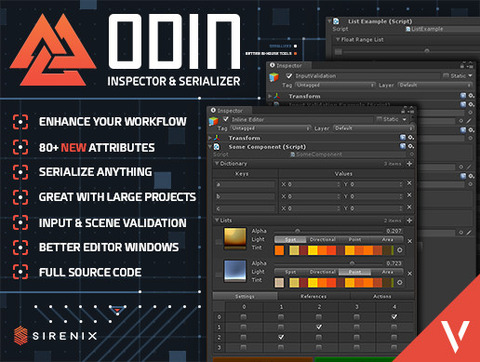The height and width of the screenshot is (362, 480).
Task: Open color palette picker for first Tint row
Action: pyautogui.click(x=399, y=250)
